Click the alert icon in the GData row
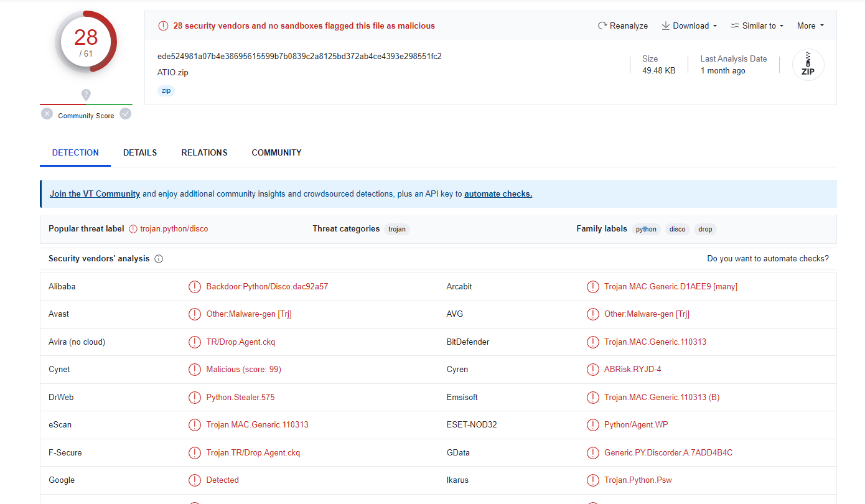Image resolution: width=865 pixels, height=504 pixels. [x=593, y=452]
